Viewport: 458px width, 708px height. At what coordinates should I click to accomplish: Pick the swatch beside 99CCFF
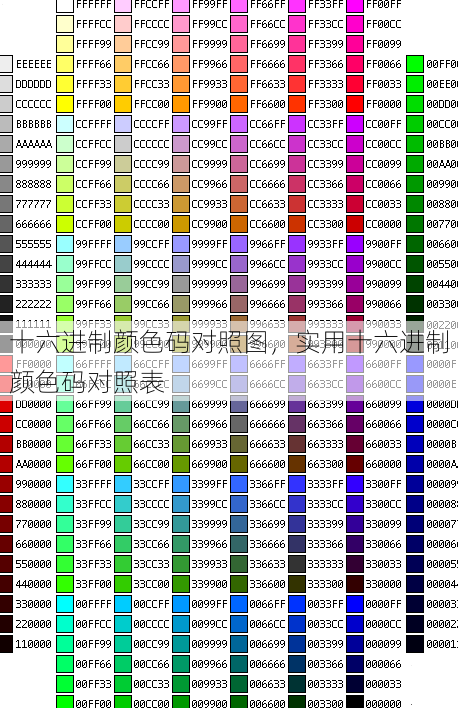click(x=123, y=244)
